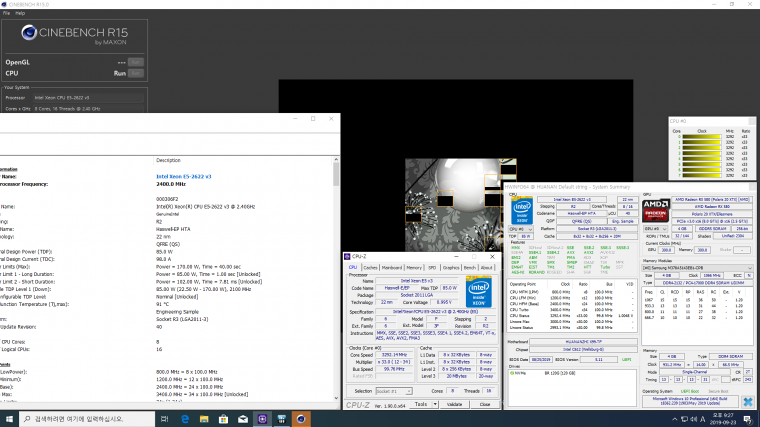Open Microsoft Store from taskbar

[223, 419]
